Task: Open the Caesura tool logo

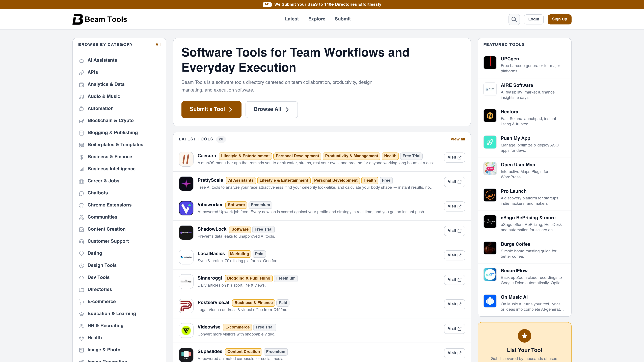Action: click(186, 159)
